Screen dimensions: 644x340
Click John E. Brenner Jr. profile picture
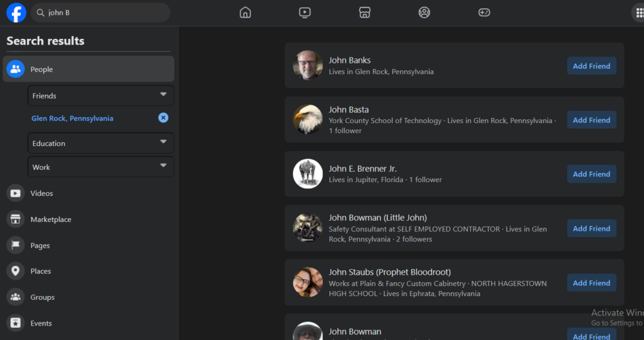pos(308,173)
